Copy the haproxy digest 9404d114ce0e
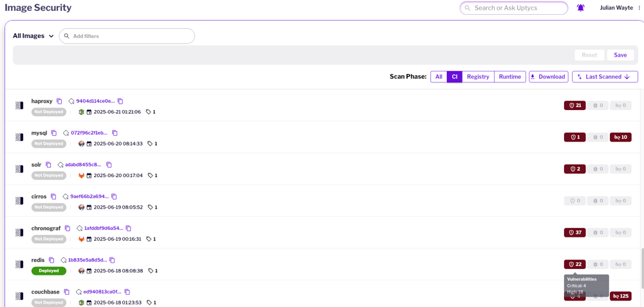Screen dimensions: 644x307 pyautogui.click(x=120, y=101)
